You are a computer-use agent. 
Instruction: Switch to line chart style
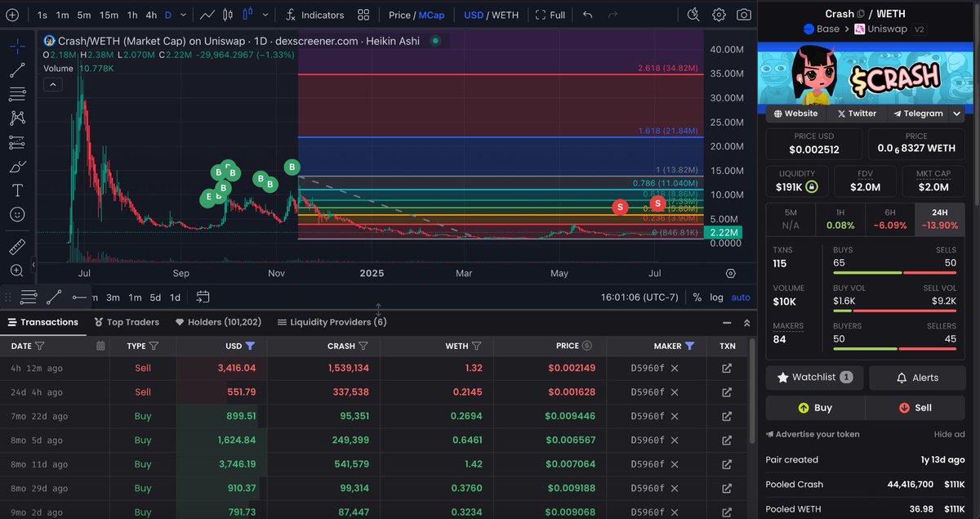pos(208,15)
